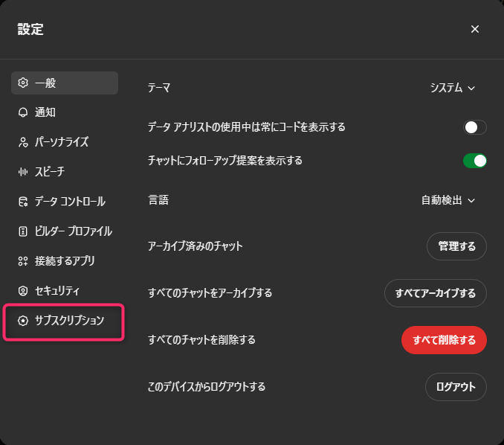Toggle always show code for データ アナリスト
Image resolution: width=504 pixels, height=445 pixels.
[475, 127]
